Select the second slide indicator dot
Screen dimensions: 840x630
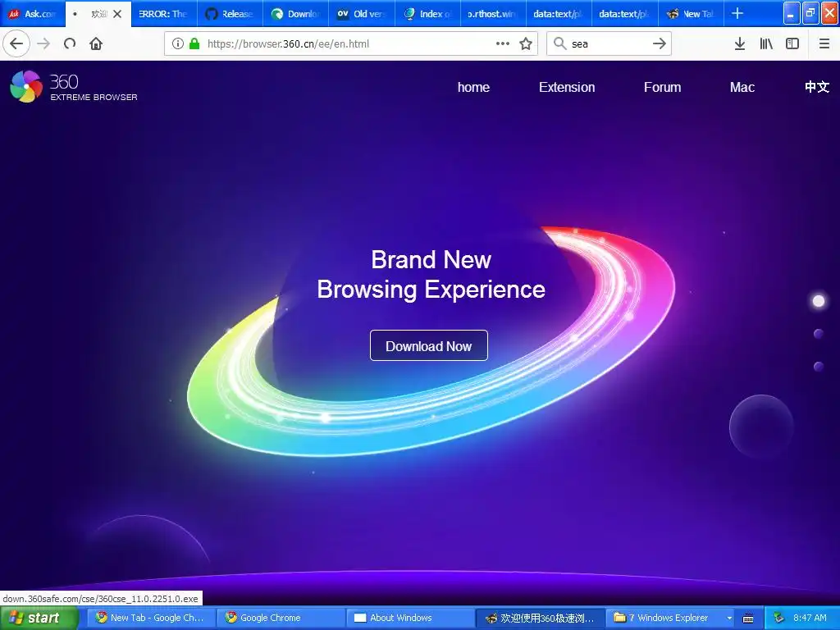click(x=819, y=334)
